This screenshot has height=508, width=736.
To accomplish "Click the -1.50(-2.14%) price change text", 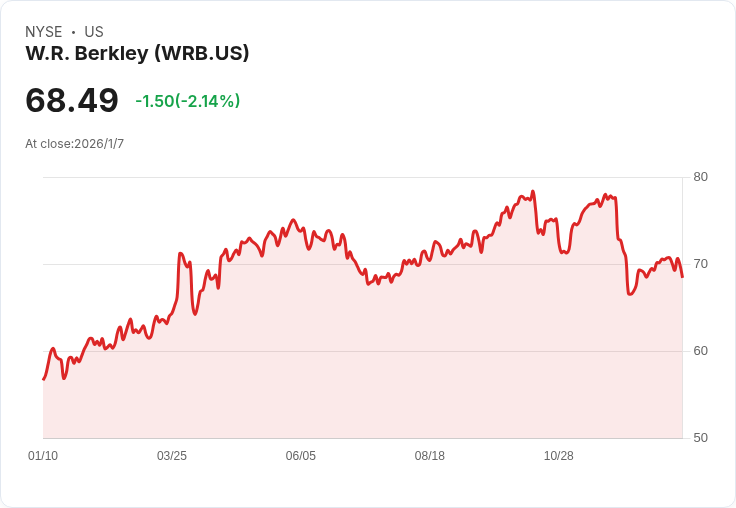I will [188, 101].
